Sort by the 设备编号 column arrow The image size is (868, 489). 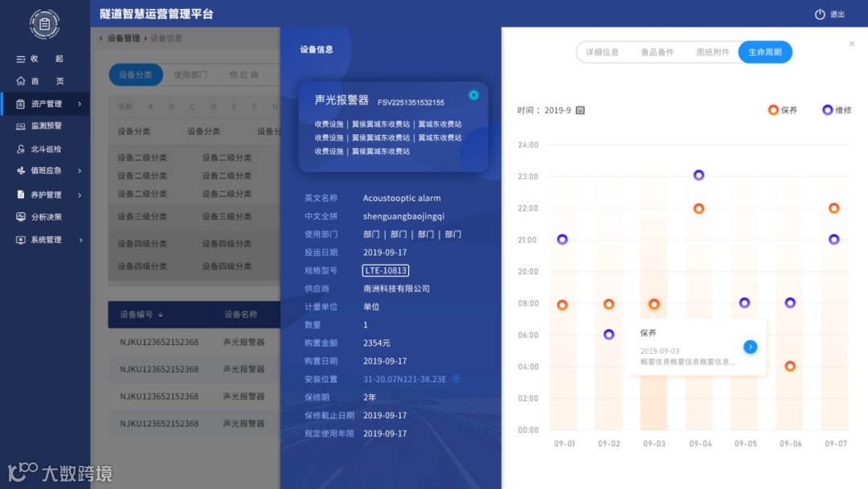coord(161,314)
